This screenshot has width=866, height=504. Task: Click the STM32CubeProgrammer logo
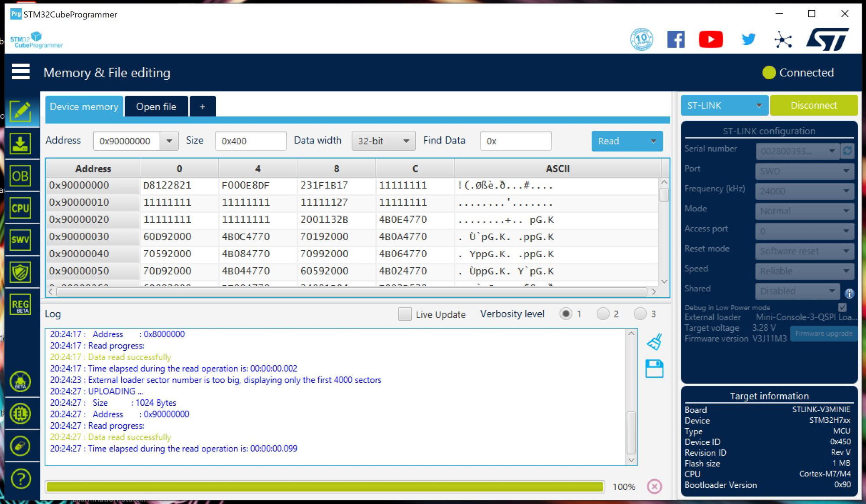pos(36,39)
